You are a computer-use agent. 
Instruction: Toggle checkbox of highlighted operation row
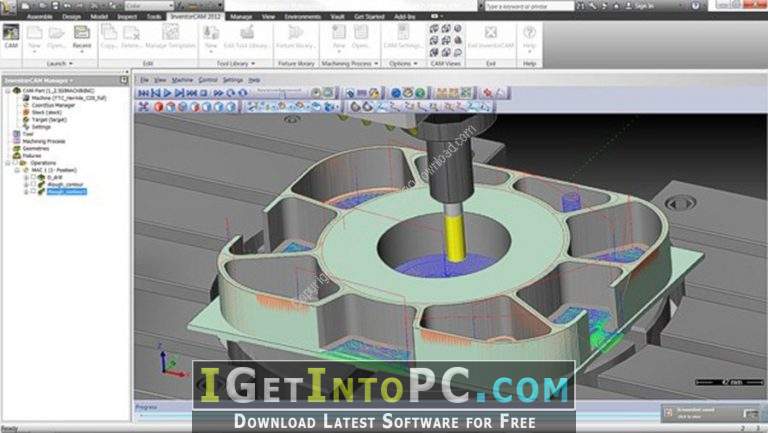click(x=34, y=192)
